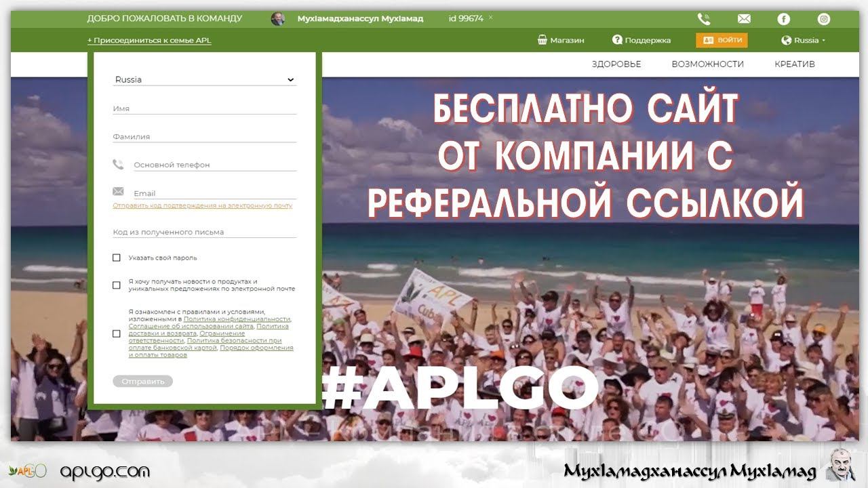
Task: Open the Russia language dropdown in header
Action: (x=804, y=40)
